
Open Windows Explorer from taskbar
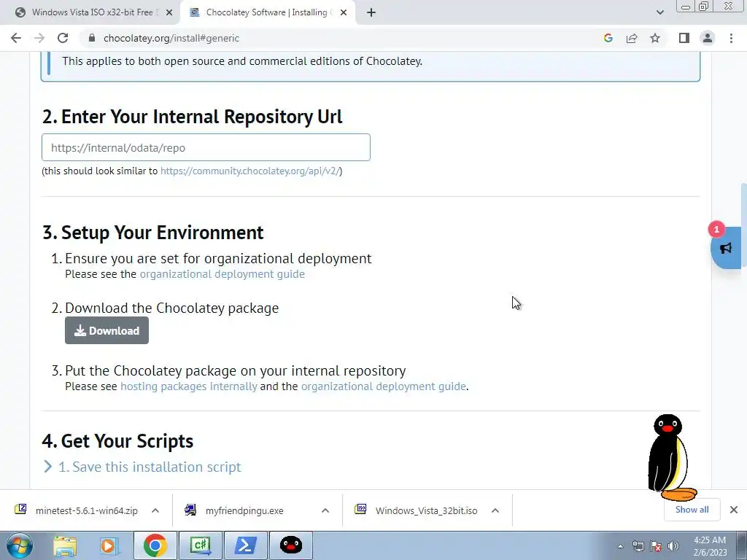[x=65, y=545]
